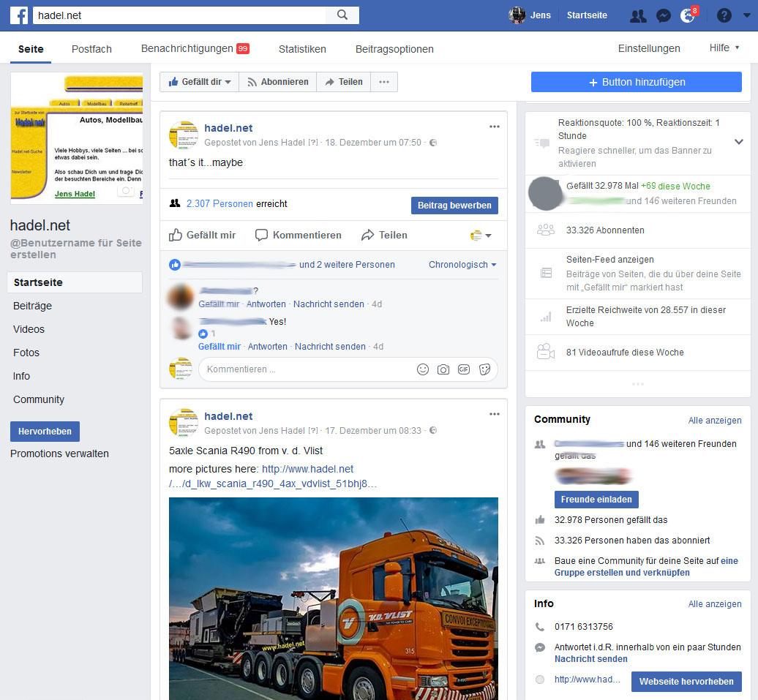Open account menu arrow in top bar
This screenshot has width=758, height=700.
coord(746,15)
